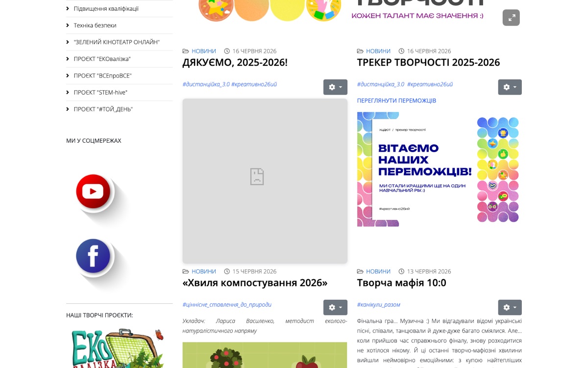Click the МИ У СОЦМЕРЕЖАХ heading
The width and height of the screenshot is (588, 368).
(94, 140)
